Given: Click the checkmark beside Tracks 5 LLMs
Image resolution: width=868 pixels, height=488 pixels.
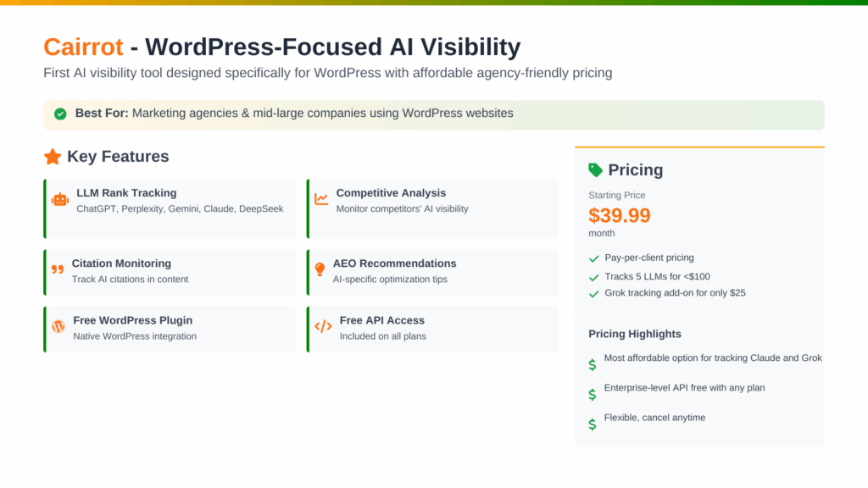Looking at the screenshot, I should click(x=593, y=276).
